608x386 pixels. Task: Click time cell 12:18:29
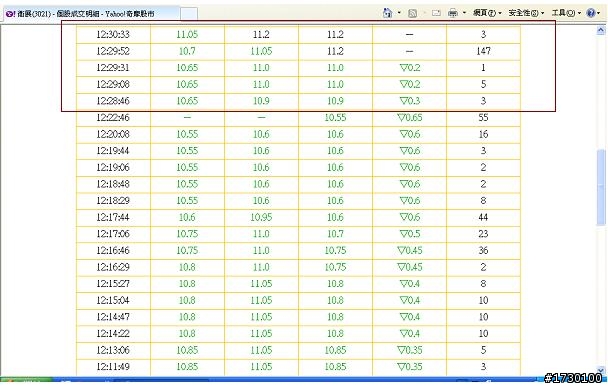click(x=113, y=201)
